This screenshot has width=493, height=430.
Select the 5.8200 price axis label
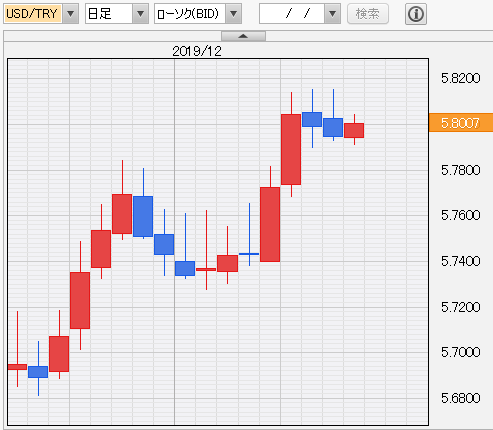[460, 78]
